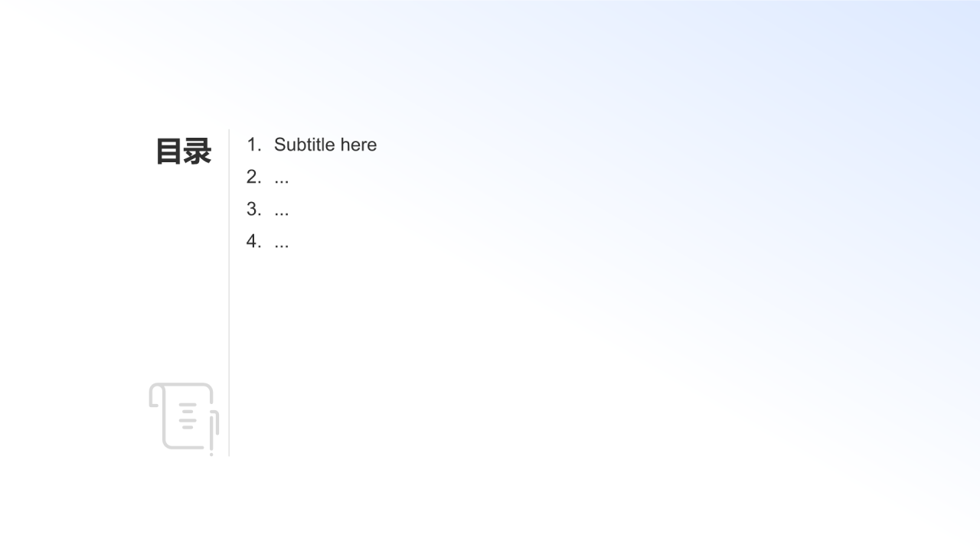Select the 目录 heading text
The width and height of the screenshot is (980, 551).
coord(184,152)
